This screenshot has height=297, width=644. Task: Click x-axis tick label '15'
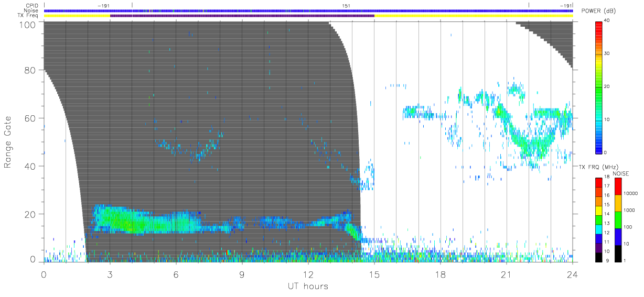pyautogui.click(x=374, y=275)
